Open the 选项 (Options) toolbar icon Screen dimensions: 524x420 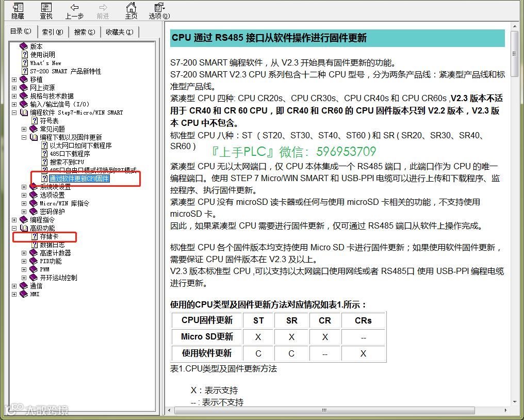(159, 11)
